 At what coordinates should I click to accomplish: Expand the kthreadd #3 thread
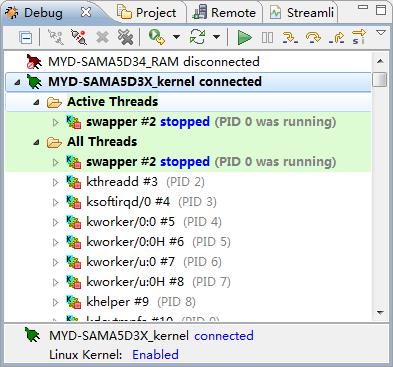(x=56, y=182)
